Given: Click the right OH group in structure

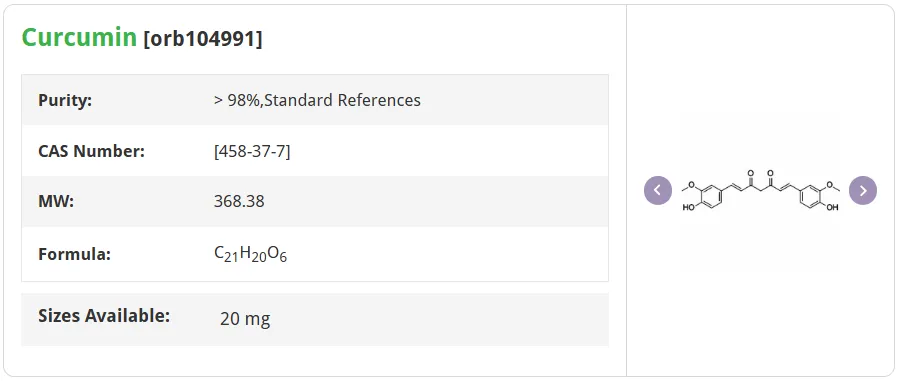Looking at the screenshot, I should (832, 207).
